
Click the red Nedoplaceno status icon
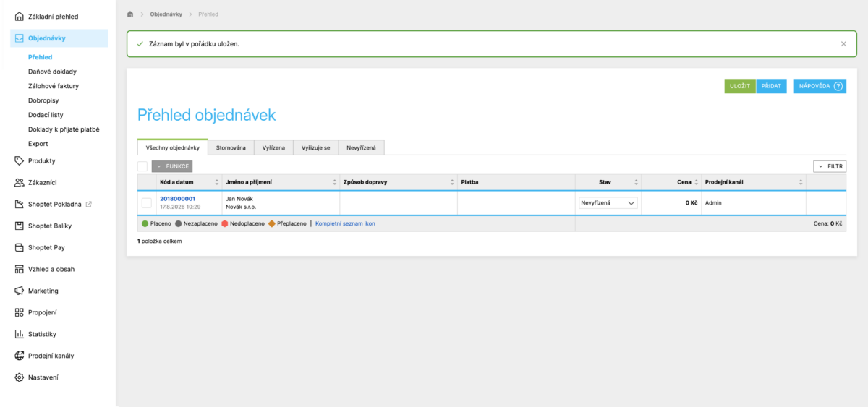point(225,224)
